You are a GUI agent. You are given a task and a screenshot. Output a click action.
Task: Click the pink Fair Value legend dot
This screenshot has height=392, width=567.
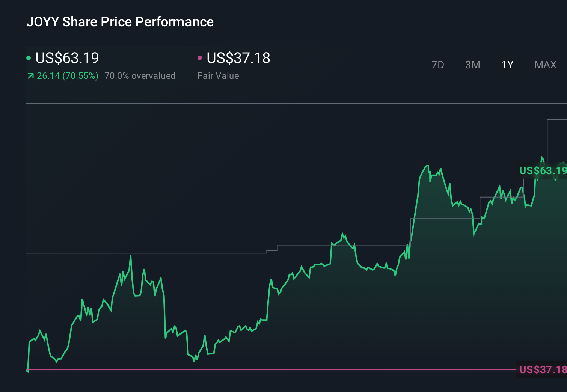pyautogui.click(x=200, y=58)
